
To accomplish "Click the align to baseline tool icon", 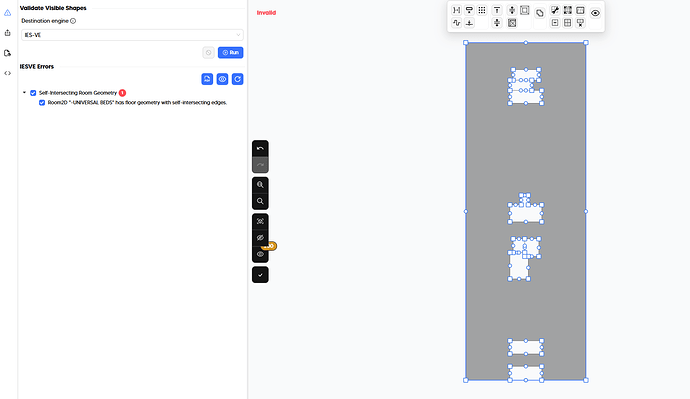I will pyautogui.click(x=469, y=23).
